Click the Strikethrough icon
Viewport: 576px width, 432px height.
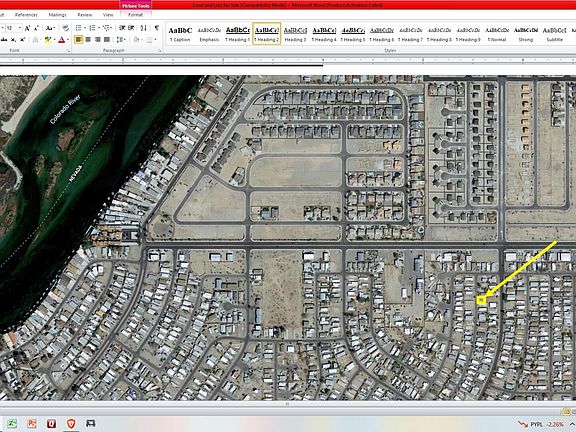4,40
